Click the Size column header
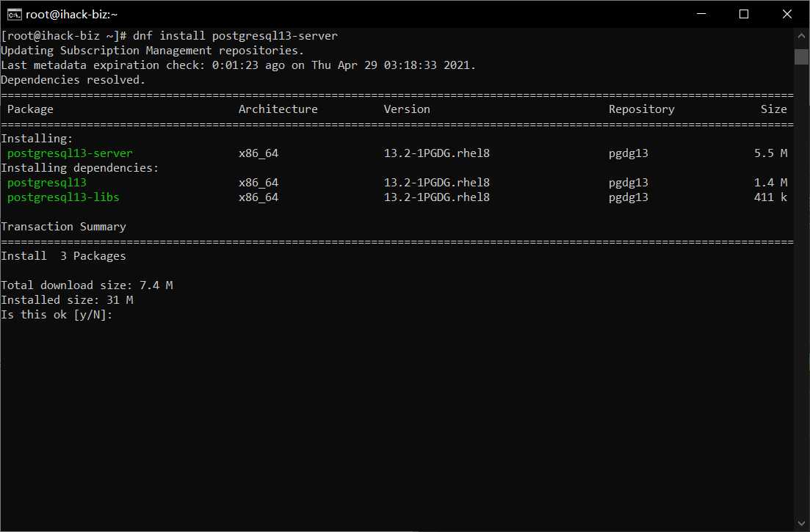Image resolution: width=810 pixels, height=532 pixels. point(774,109)
